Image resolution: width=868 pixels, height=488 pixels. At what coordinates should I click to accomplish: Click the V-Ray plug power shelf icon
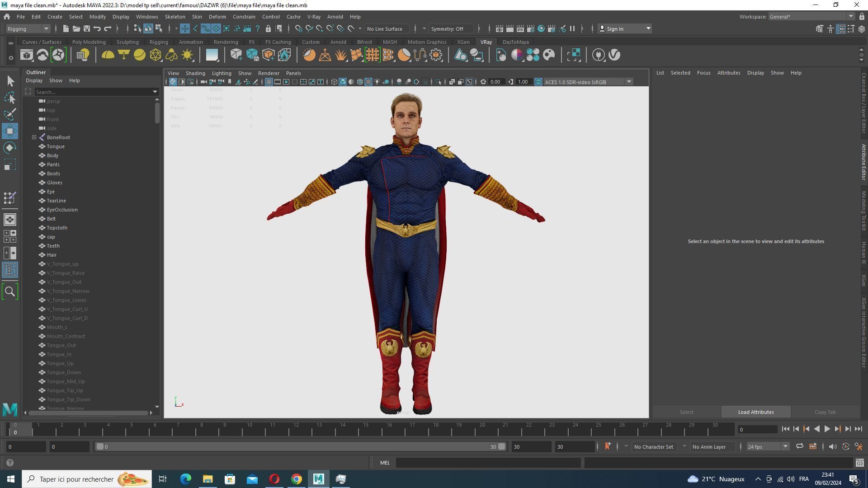click(x=599, y=55)
